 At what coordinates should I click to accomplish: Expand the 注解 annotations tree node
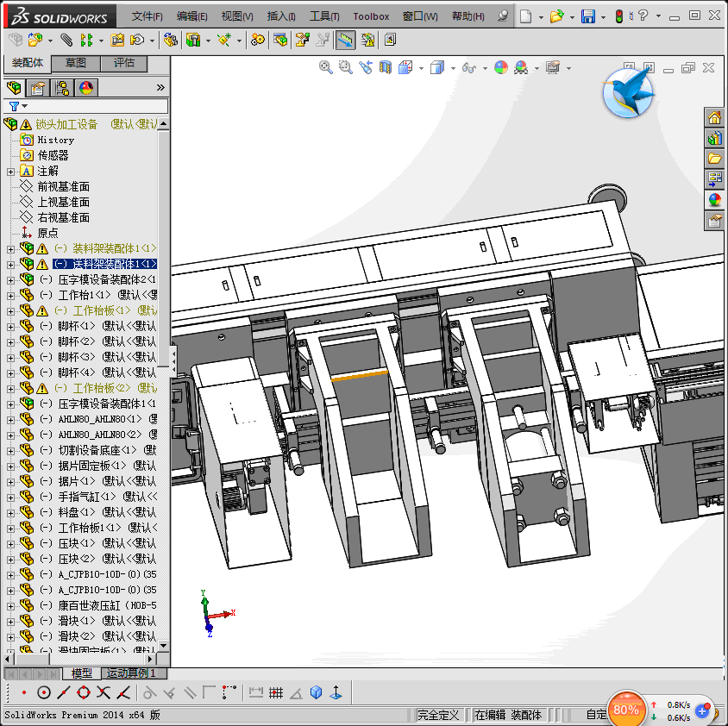pyautogui.click(x=10, y=171)
